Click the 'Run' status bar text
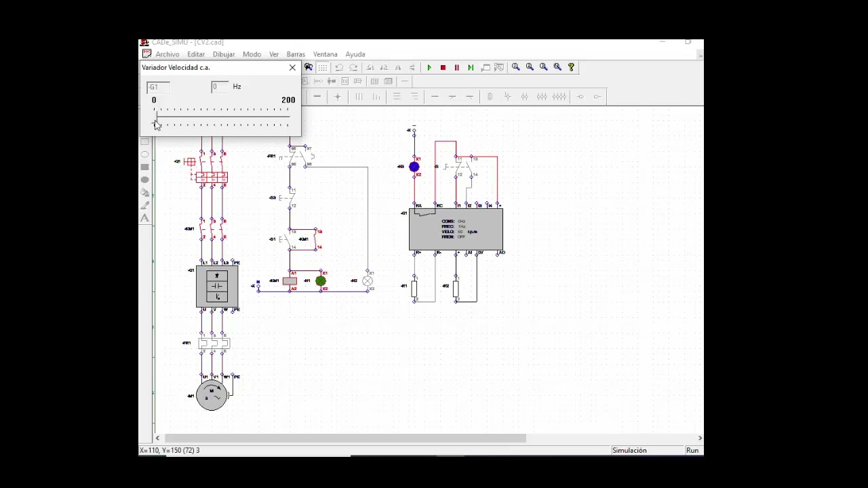This screenshot has height=488, width=868. pos(692,451)
